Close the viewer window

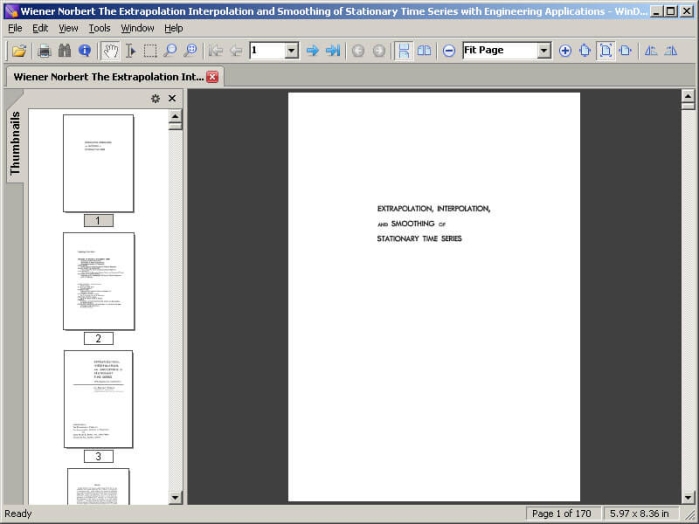(x=687, y=11)
